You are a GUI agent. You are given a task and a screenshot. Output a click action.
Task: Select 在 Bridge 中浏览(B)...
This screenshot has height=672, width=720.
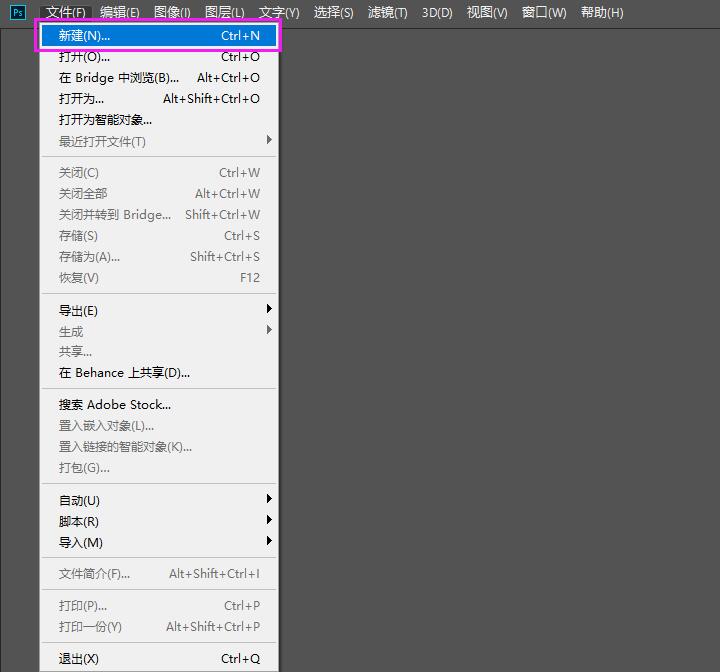159,78
